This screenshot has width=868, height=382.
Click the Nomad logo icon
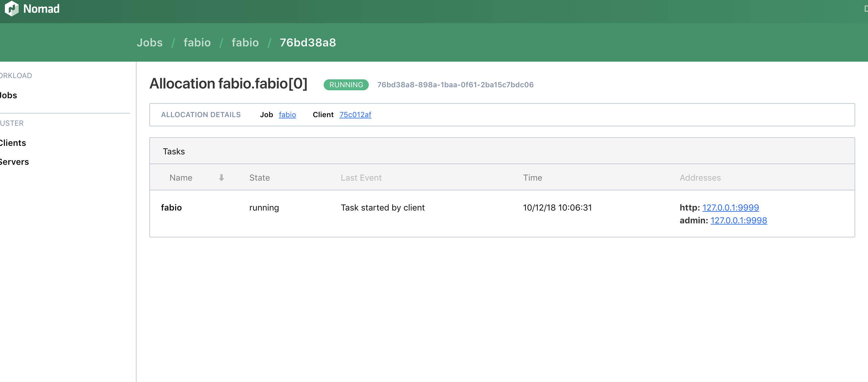point(12,9)
